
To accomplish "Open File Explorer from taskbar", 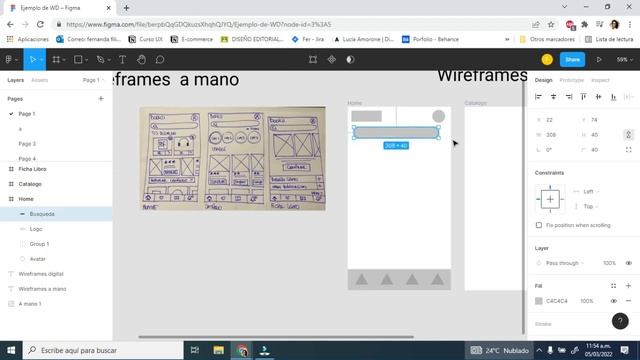I will click(218, 350).
